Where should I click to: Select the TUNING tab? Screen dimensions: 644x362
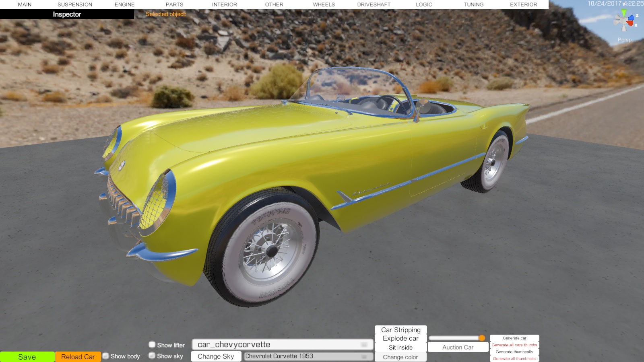pos(473,4)
